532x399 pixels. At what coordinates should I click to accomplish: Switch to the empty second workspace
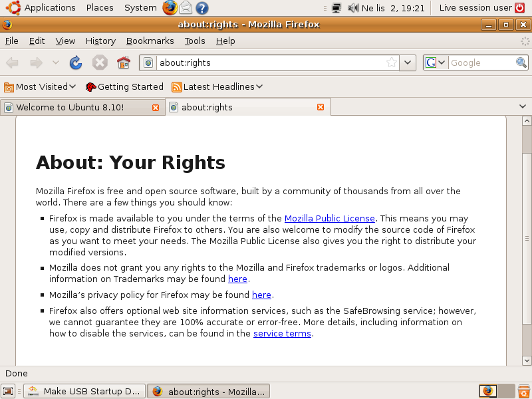[506, 391]
